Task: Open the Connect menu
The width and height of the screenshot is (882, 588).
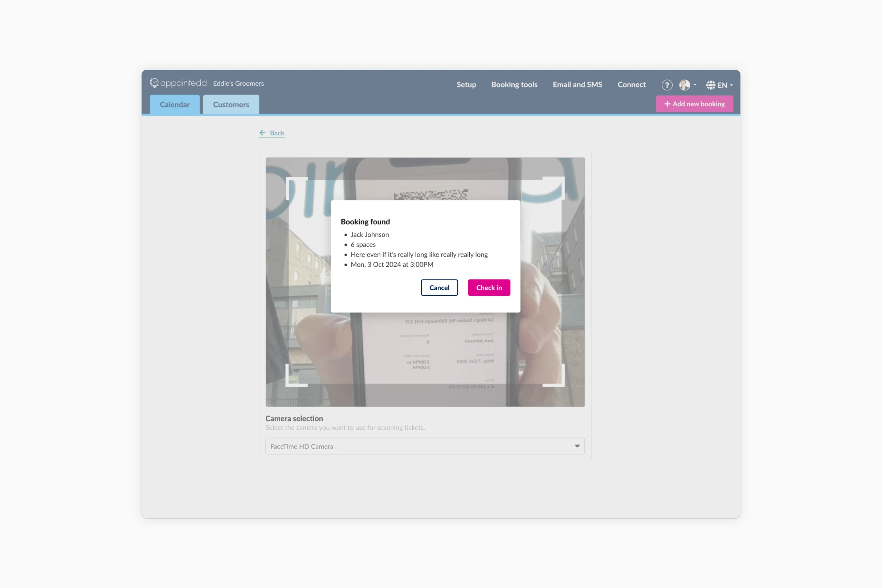Action: pyautogui.click(x=631, y=84)
